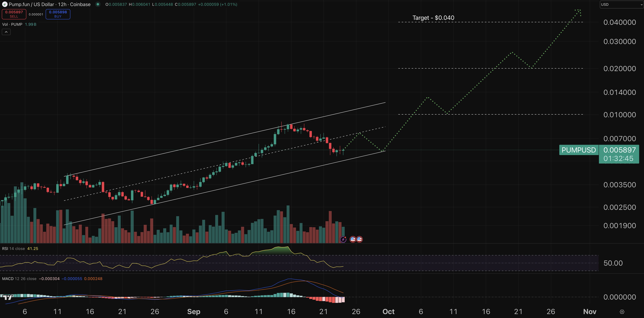The width and height of the screenshot is (644, 318).
Task: Click the green status dot beside the symbol title
Action: click(x=98, y=4)
